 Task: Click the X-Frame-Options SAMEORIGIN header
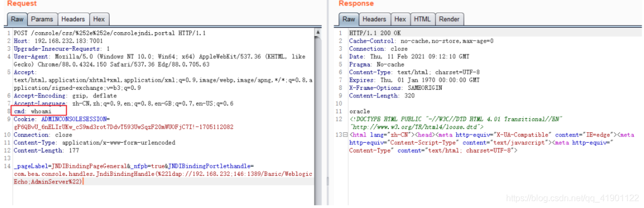[396, 88]
